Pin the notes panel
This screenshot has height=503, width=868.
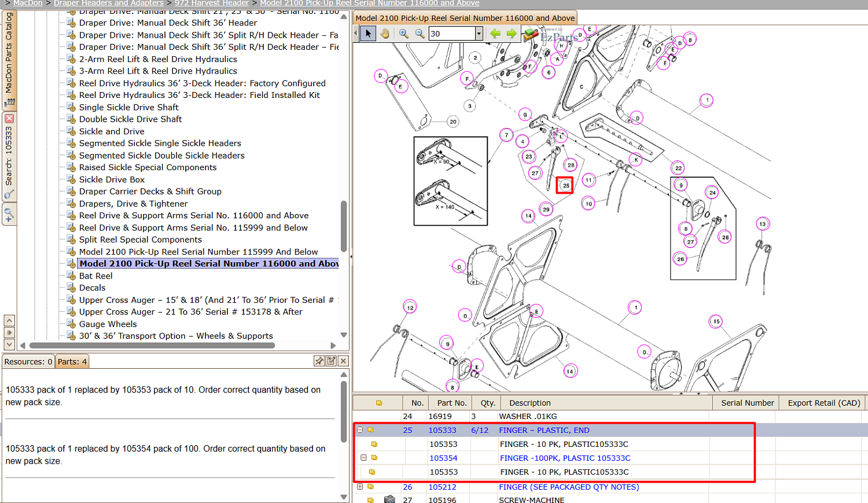319,361
